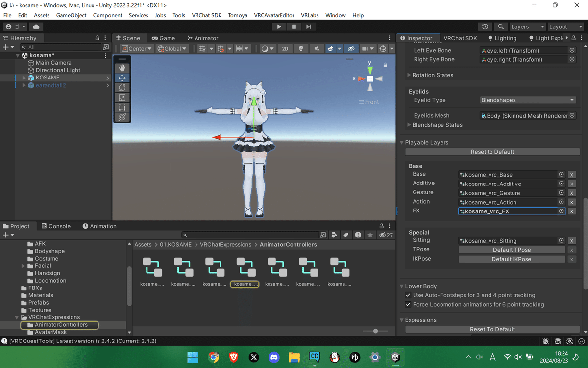Open object picker for FX field
This screenshot has height=368, width=588.
[x=561, y=211]
